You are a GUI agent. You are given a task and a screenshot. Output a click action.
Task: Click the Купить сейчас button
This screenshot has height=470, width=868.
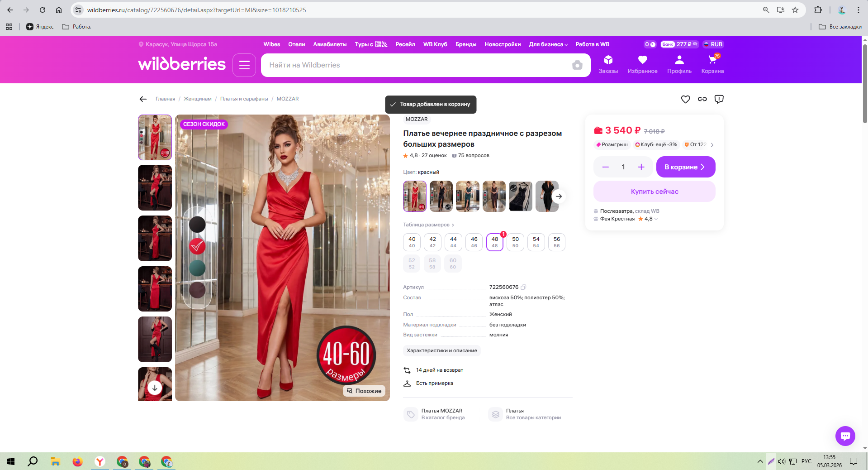[654, 192]
